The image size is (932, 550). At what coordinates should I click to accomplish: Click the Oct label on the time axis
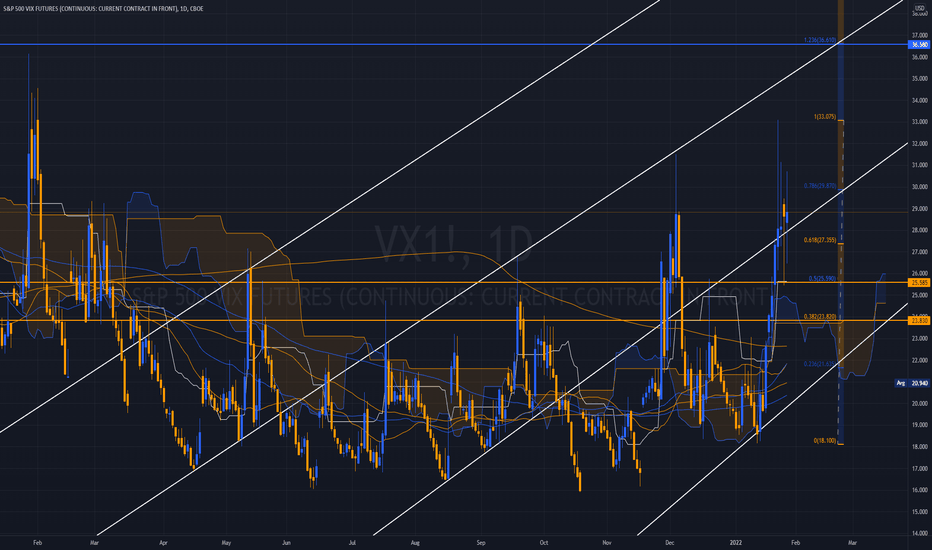coord(543,543)
